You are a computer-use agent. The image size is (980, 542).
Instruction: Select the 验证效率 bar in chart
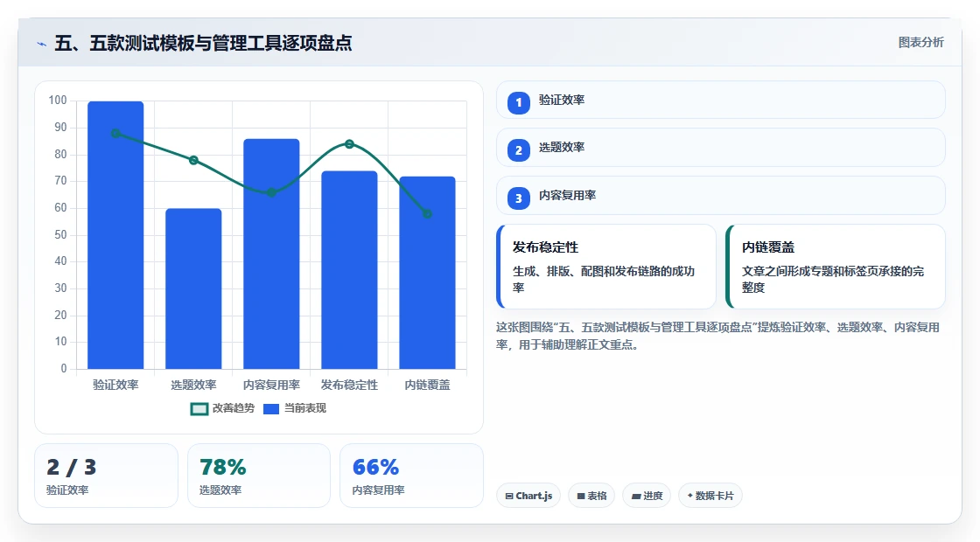(x=115, y=235)
